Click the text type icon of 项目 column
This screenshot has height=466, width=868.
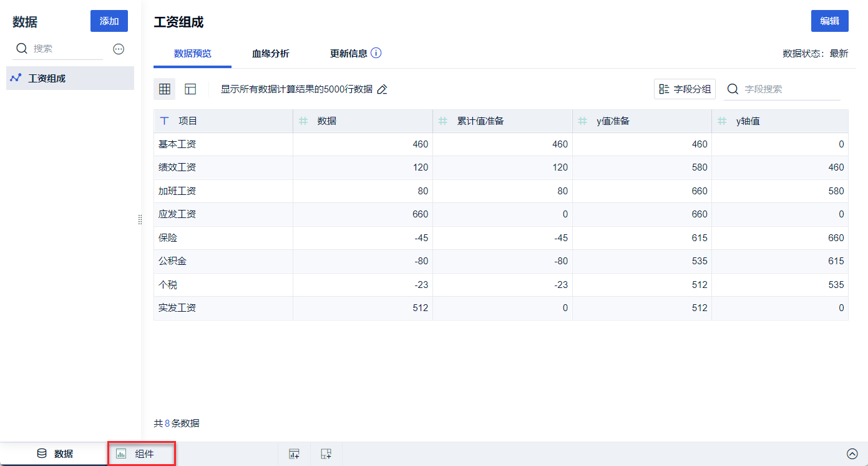[x=165, y=121]
